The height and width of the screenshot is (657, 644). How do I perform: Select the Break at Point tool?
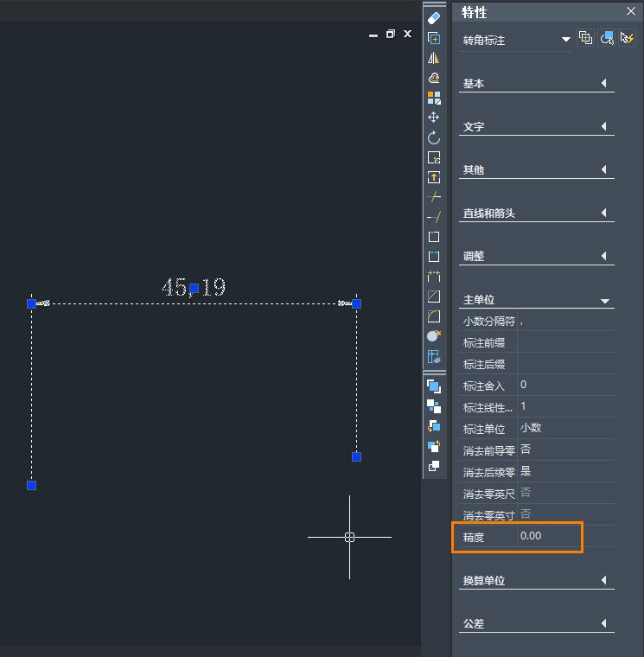point(434,237)
